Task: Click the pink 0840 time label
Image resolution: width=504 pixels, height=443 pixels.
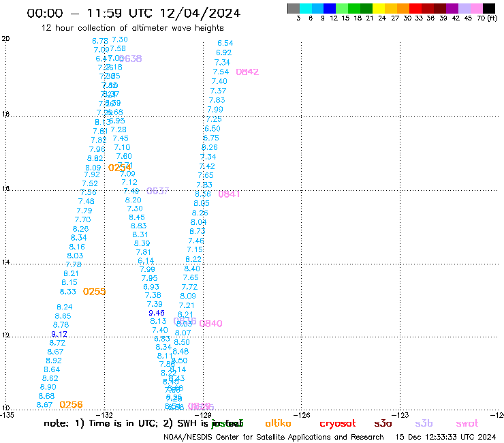Action: [210, 323]
